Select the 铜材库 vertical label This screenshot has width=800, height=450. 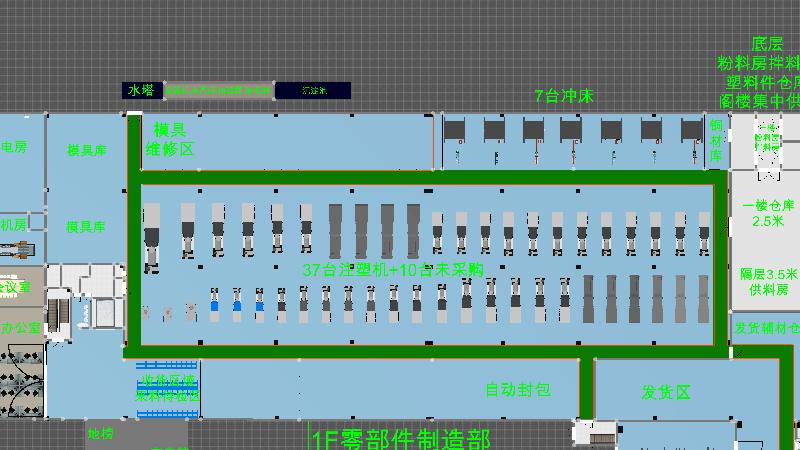[x=716, y=139]
